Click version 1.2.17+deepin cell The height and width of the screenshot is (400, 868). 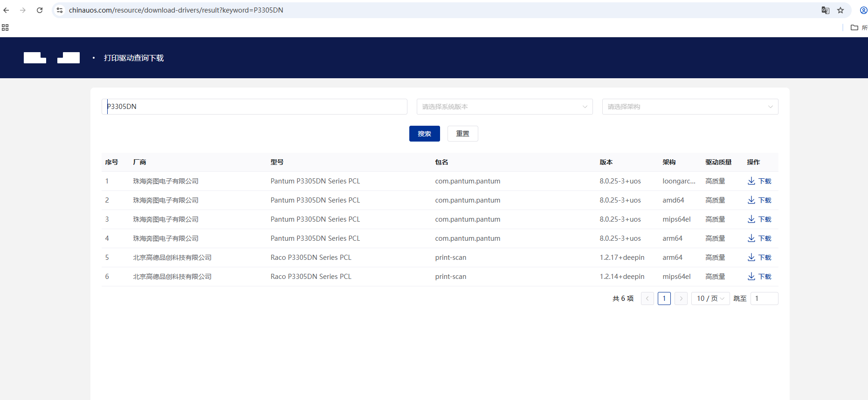coord(622,258)
